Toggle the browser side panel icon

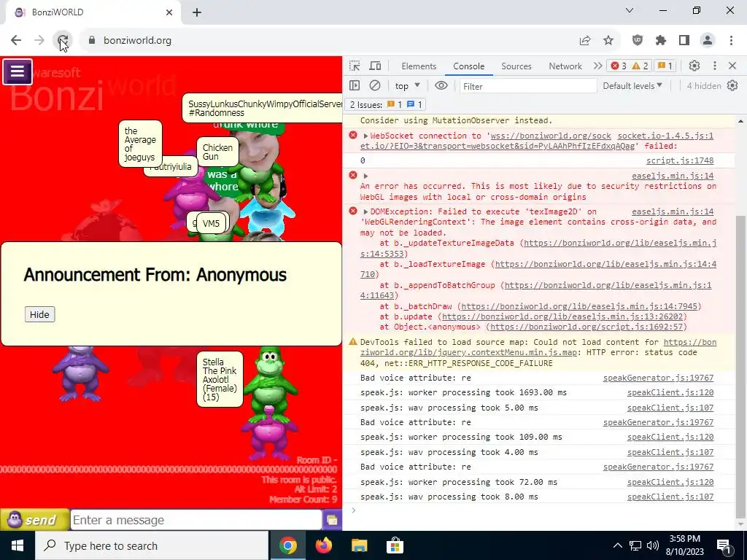(684, 41)
